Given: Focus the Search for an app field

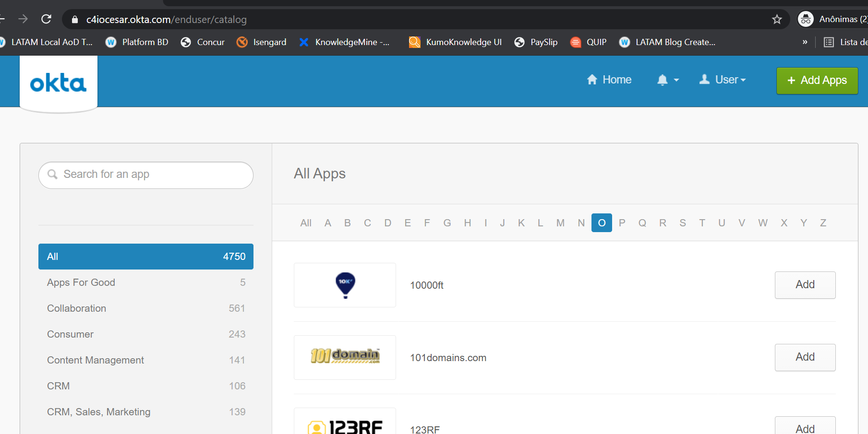Looking at the screenshot, I should point(146,175).
